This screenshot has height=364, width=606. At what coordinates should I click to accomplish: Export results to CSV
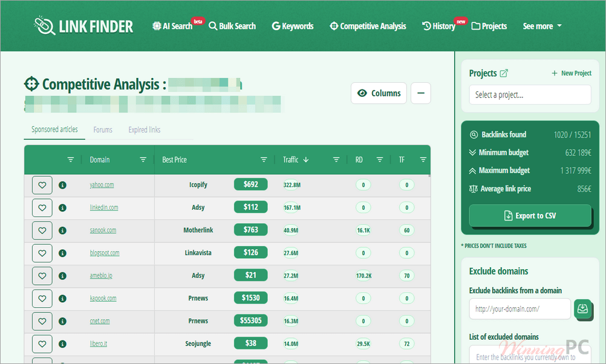click(530, 216)
